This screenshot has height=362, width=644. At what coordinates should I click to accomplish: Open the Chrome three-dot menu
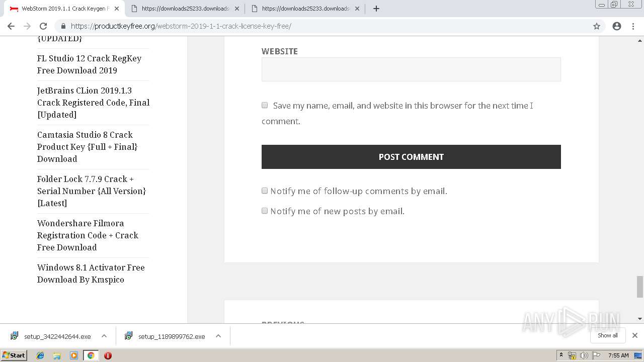[633, 26]
